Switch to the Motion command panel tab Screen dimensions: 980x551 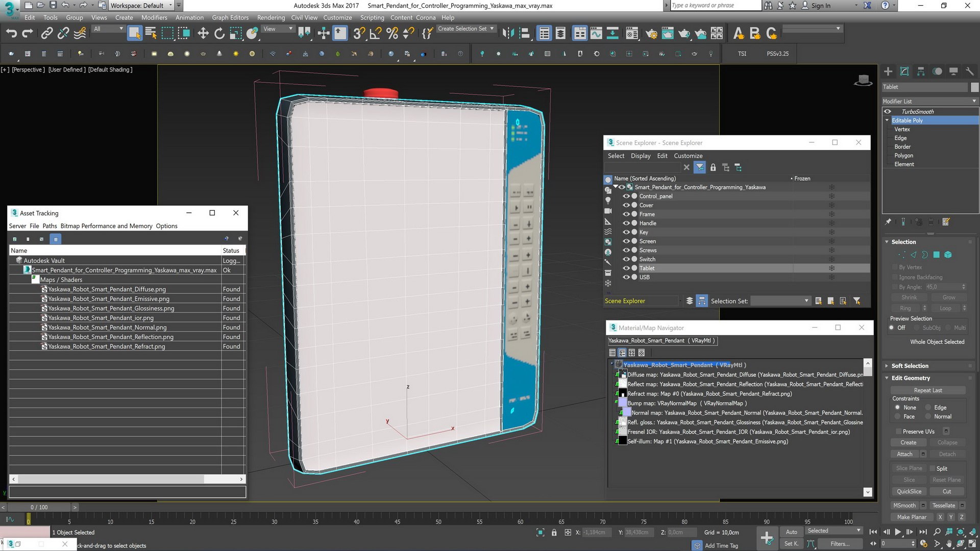coord(937,71)
